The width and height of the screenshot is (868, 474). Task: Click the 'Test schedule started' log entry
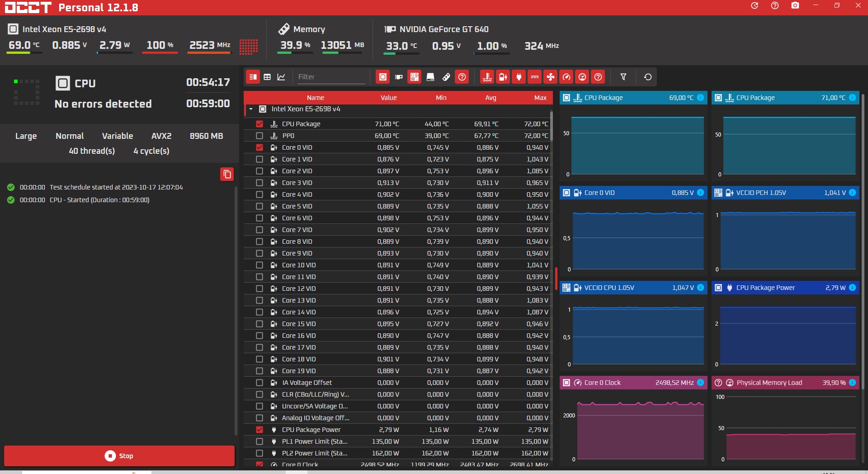[x=116, y=187]
